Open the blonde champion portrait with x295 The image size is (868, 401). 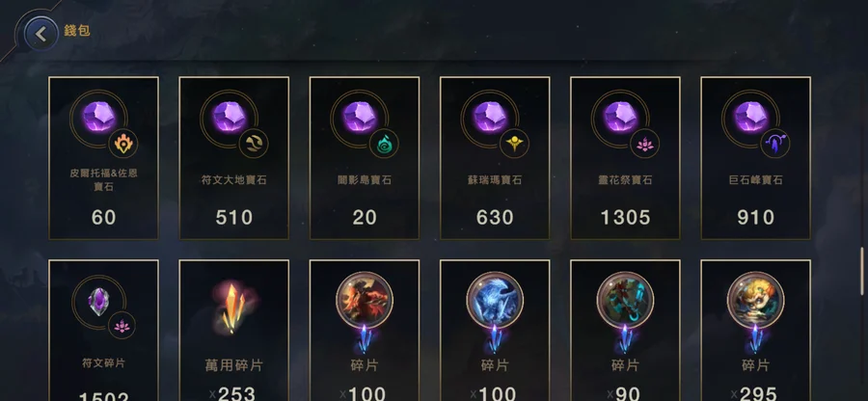[x=755, y=301]
